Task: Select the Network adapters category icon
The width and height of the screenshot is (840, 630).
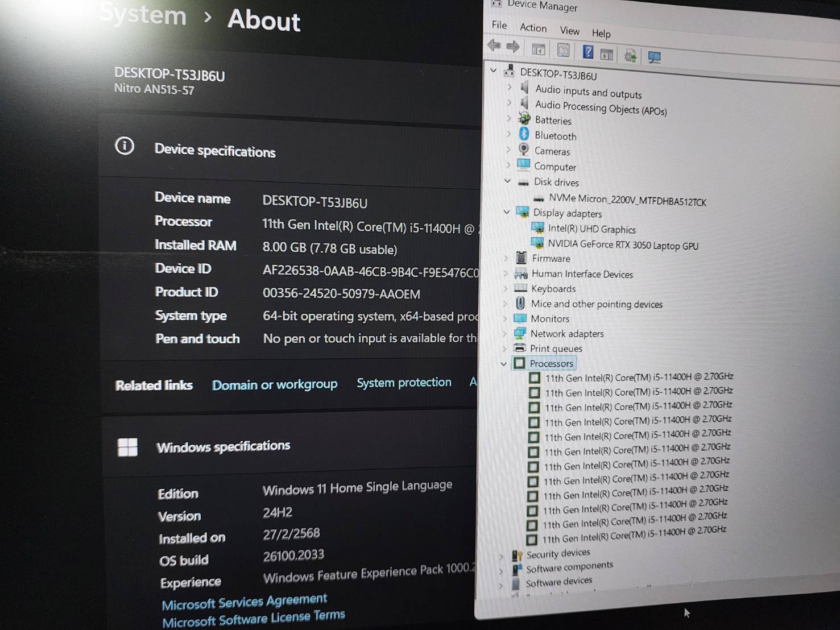Action: point(520,333)
